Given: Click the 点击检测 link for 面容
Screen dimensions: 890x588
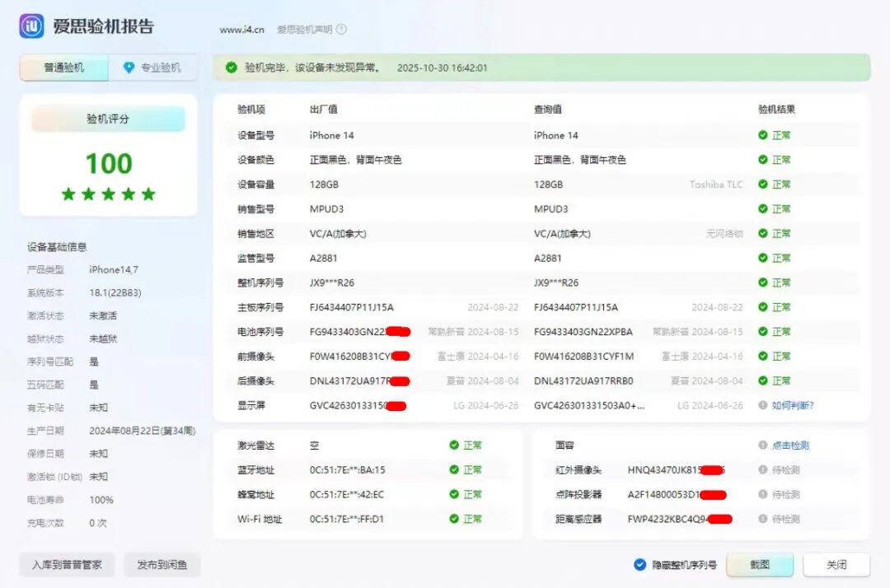Looking at the screenshot, I should [x=789, y=446].
